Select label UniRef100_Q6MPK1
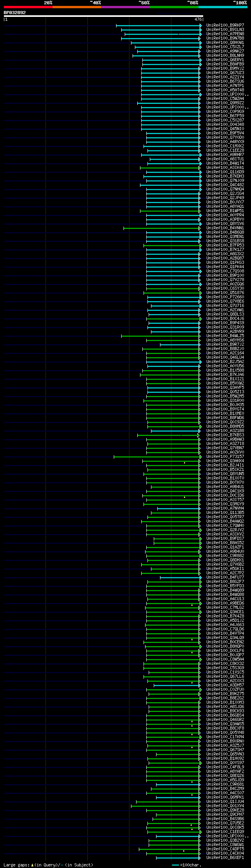Viewport: 251px width, 868px height. tap(225, 797)
